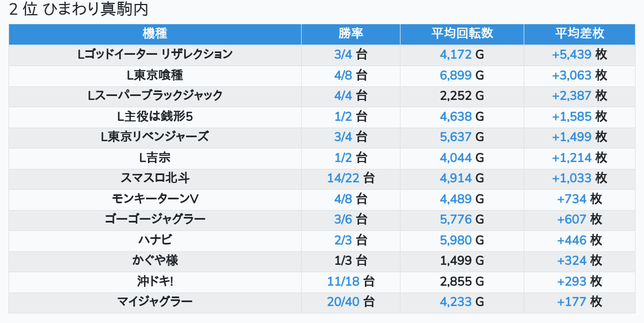Image resolution: width=644 pixels, height=323 pixels.
Task: Click the 平均回転数 column header
Action: pos(462,34)
